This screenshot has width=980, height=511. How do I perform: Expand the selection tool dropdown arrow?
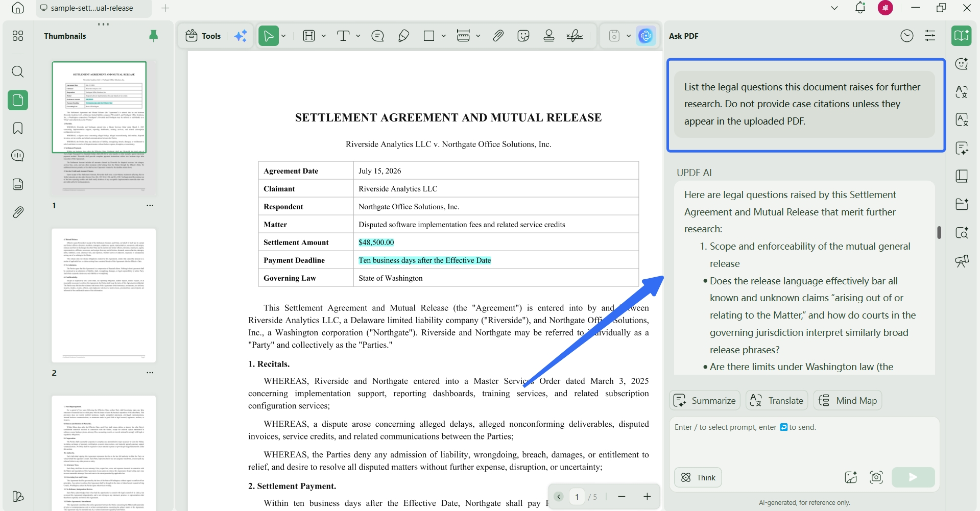click(x=283, y=36)
